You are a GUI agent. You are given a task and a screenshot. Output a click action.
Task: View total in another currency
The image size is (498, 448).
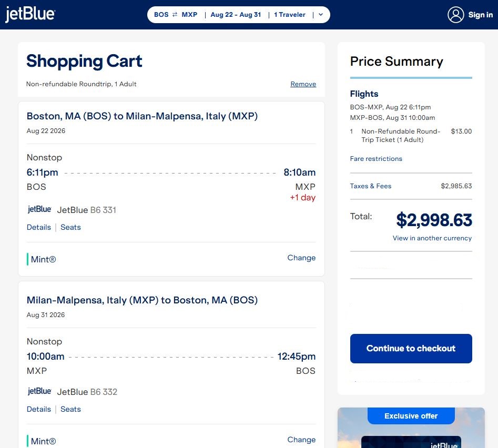click(432, 238)
